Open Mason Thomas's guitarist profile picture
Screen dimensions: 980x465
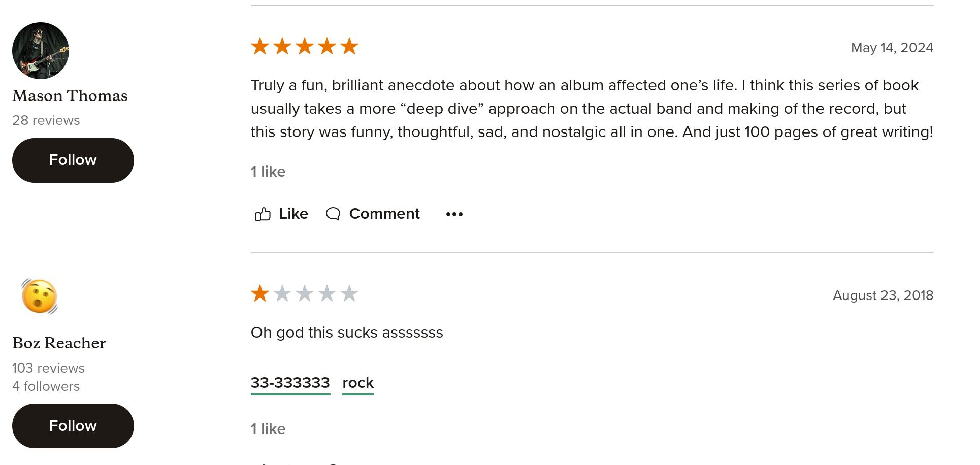41,51
